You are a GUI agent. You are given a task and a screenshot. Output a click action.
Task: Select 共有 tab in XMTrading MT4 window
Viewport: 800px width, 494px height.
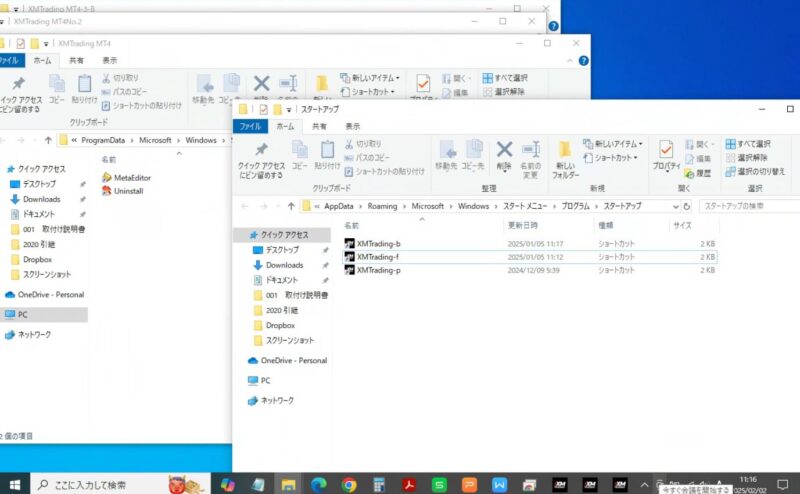pos(77,60)
